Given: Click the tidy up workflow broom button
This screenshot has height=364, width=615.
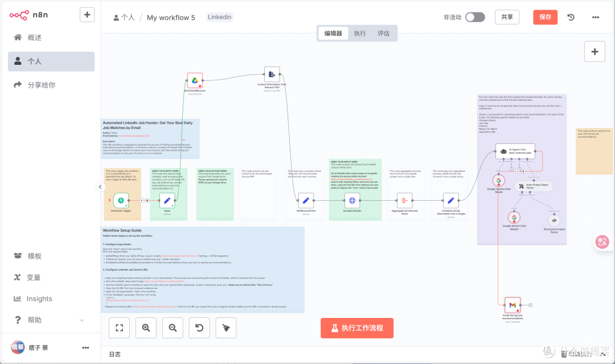Looking at the screenshot, I should pyautogui.click(x=226, y=328).
